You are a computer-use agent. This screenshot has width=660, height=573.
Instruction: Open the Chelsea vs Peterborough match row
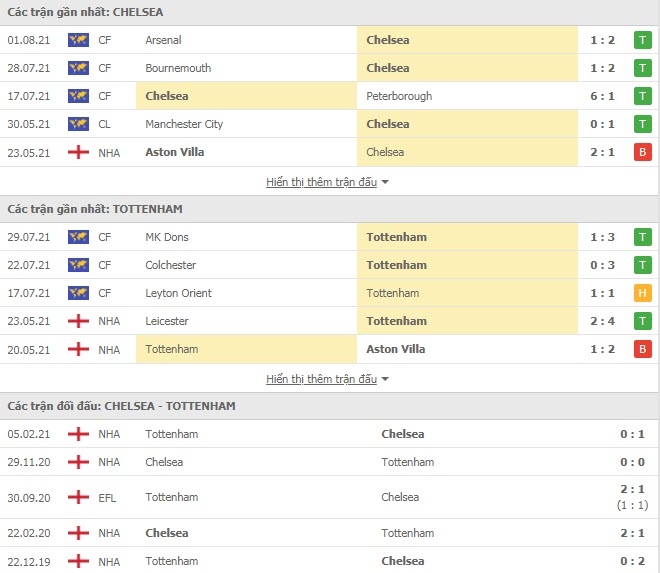(330, 96)
